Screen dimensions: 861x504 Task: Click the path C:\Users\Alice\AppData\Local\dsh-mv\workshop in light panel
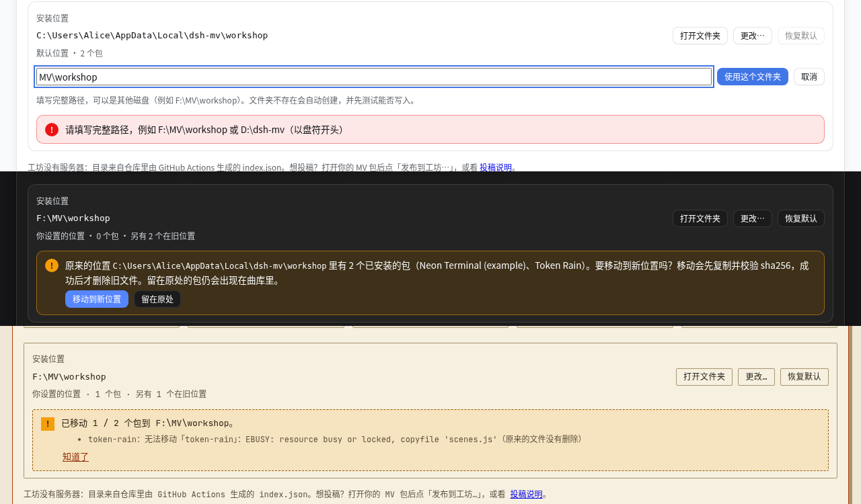152,35
